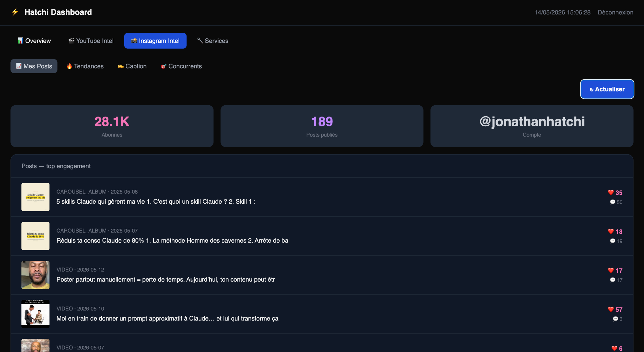Open the 'Poster partout manuellement' video thumbnail
This screenshot has height=352, width=644.
click(x=36, y=275)
